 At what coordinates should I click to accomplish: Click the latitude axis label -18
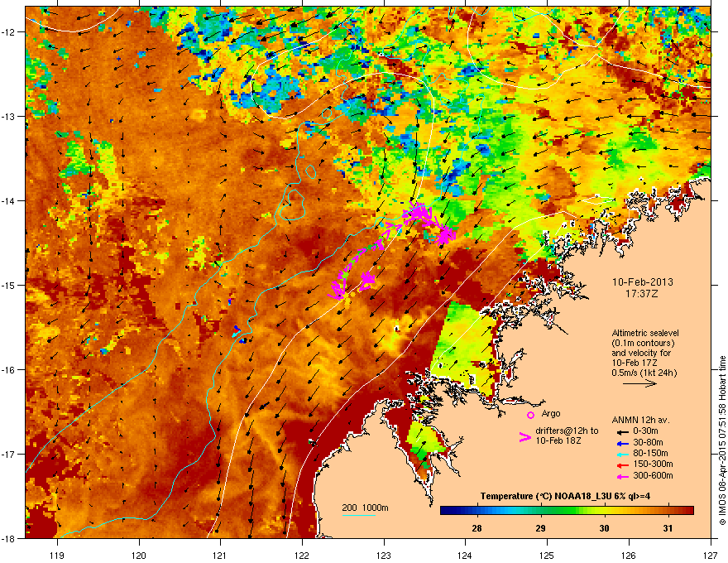click(8, 538)
